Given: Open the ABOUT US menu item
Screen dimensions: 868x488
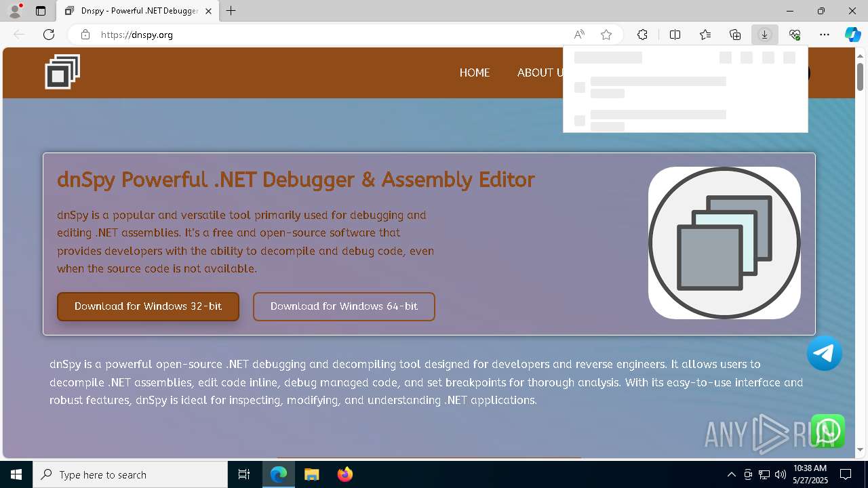Looking at the screenshot, I should (x=540, y=73).
